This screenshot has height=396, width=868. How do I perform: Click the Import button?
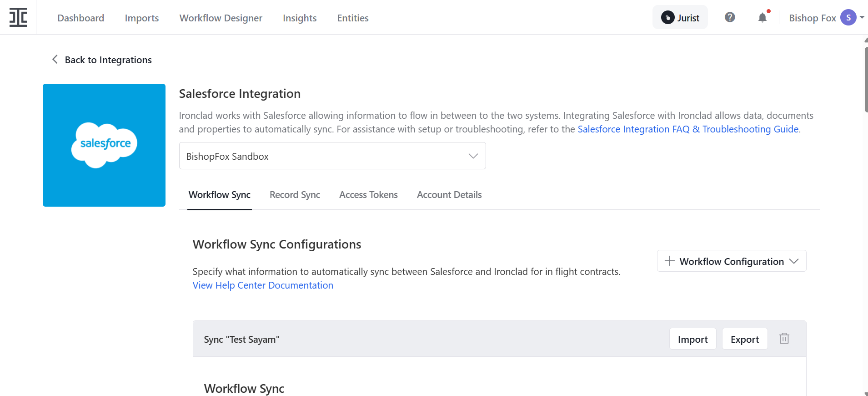pyautogui.click(x=692, y=339)
